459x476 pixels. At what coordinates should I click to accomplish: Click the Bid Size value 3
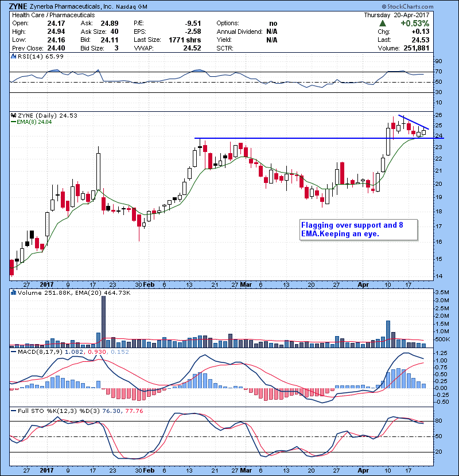tap(116, 48)
